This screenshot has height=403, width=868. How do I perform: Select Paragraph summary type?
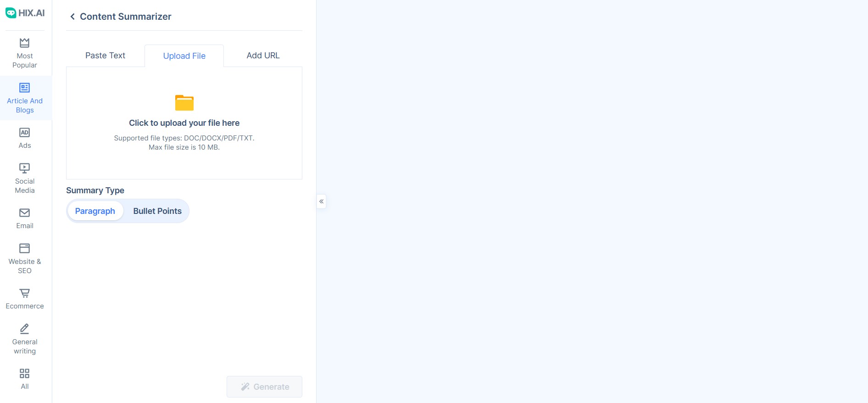(95, 211)
